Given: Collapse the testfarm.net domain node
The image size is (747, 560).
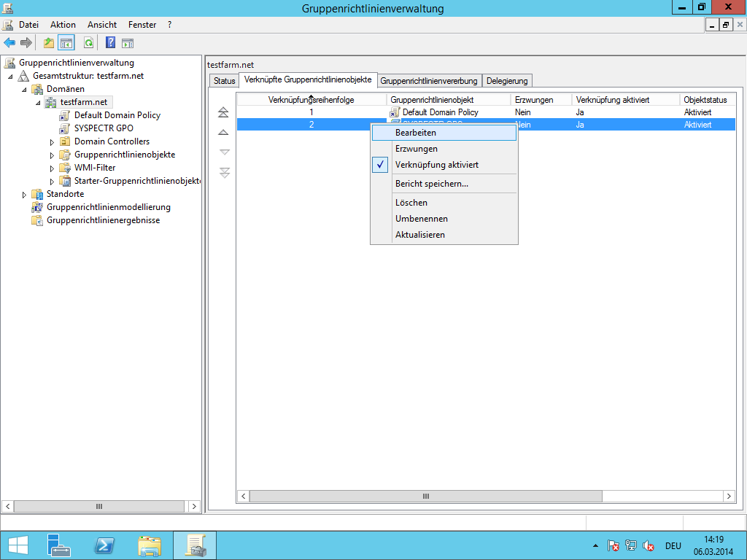Looking at the screenshot, I should 38,103.
